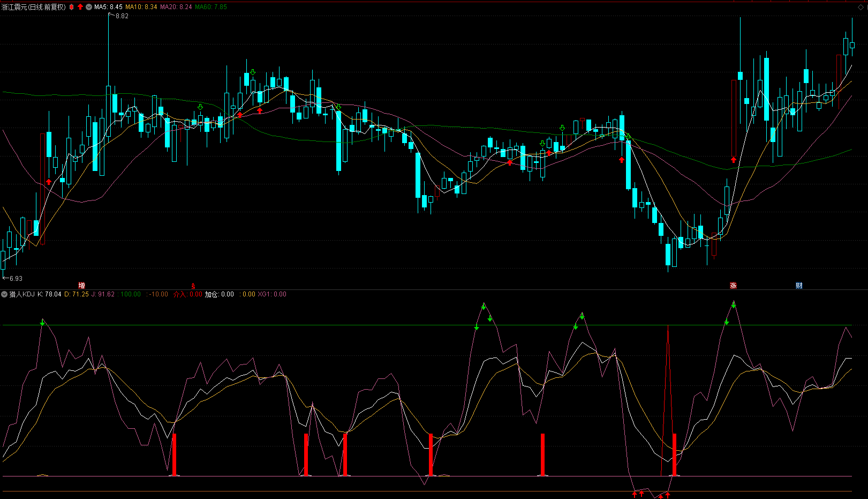Click the D: 71.25 value
The image size is (868, 499).
coord(77,294)
